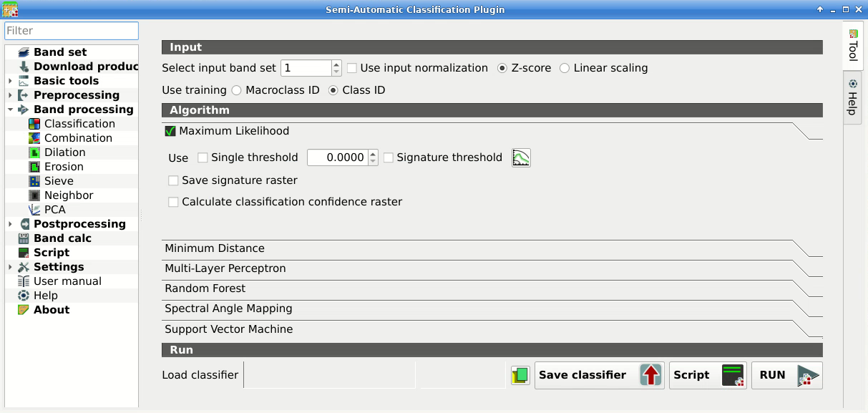Enable Use input normalization checkbox
This screenshot has height=413, width=868.
click(x=352, y=68)
